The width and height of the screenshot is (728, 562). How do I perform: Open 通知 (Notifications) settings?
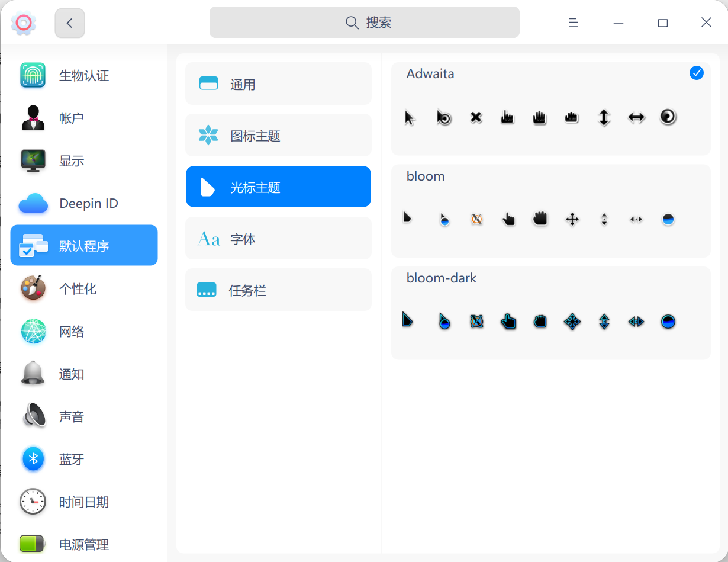tap(33, 374)
